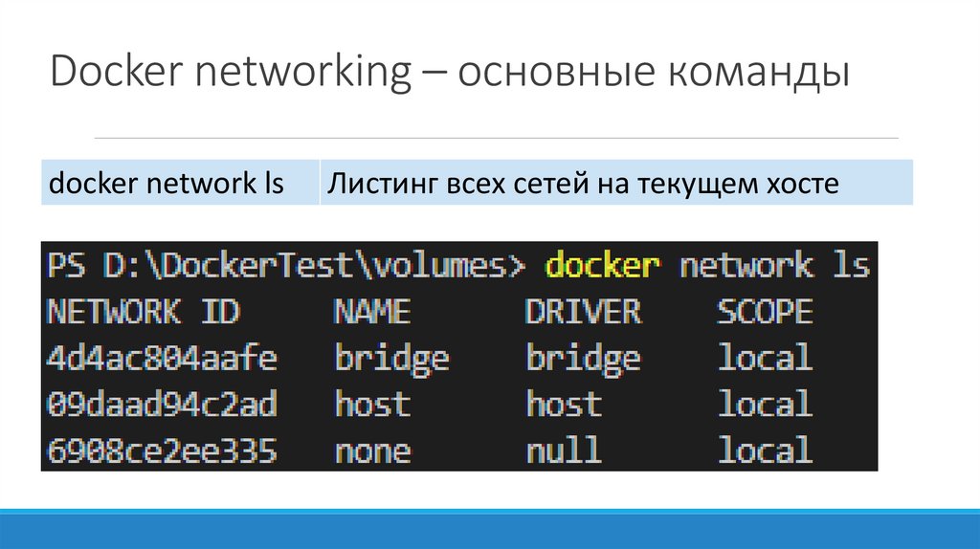
Task: Click "bridge" in the DRIVER column
Action: point(583,359)
